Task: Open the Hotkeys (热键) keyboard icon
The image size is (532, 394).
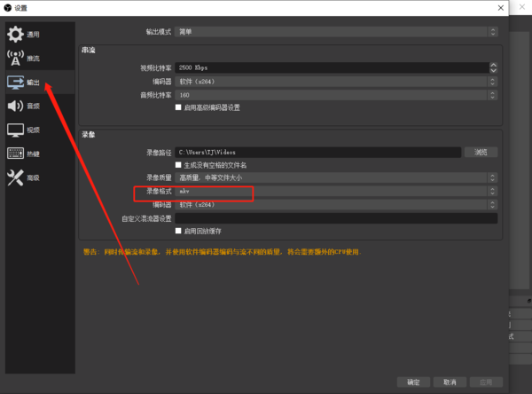Action: pyautogui.click(x=15, y=154)
